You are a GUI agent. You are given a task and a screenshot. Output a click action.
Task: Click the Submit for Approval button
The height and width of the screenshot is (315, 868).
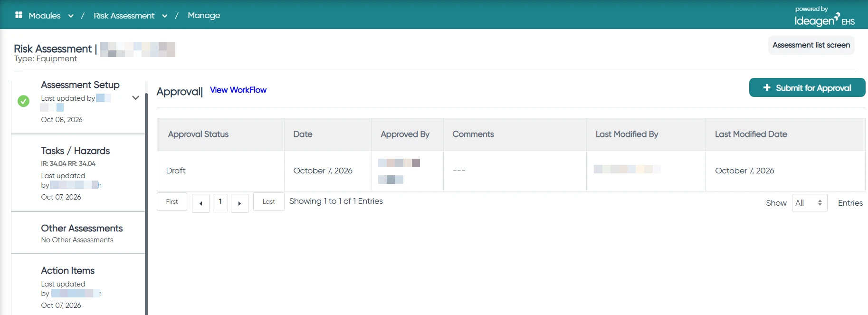click(x=807, y=87)
